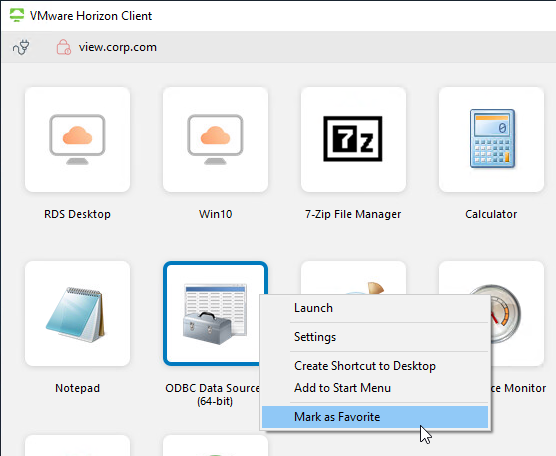Viewport: 556px width, 456px height.
Task: Click the disconnect plug icon in toolbar
Action: pyautogui.click(x=22, y=47)
